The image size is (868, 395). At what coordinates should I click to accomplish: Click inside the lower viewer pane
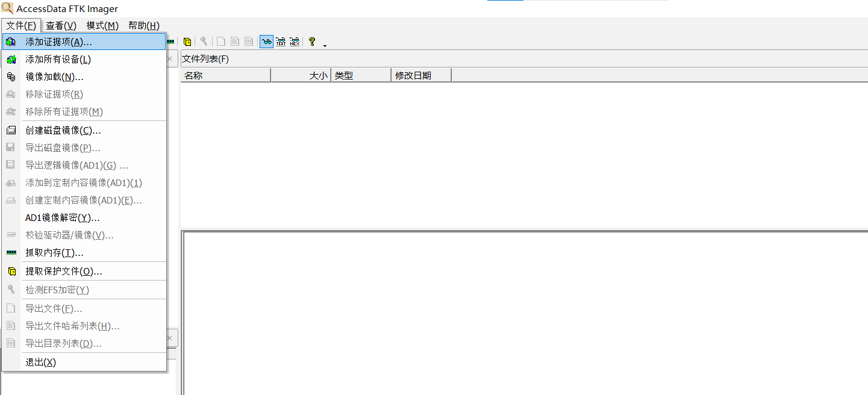click(525, 313)
